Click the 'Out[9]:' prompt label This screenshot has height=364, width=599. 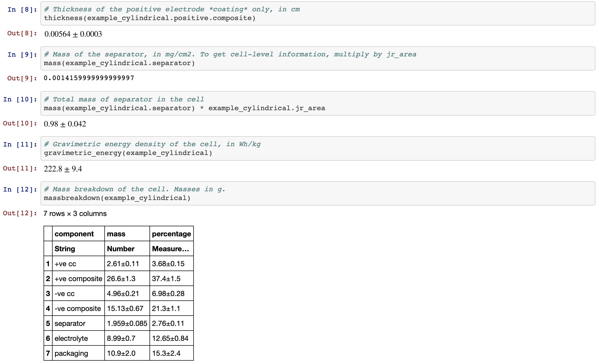point(22,78)
